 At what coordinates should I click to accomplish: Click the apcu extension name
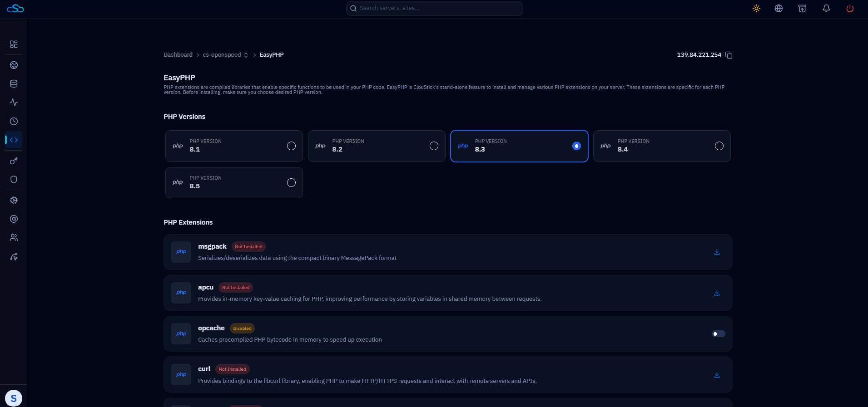click(x=206, y=287)
